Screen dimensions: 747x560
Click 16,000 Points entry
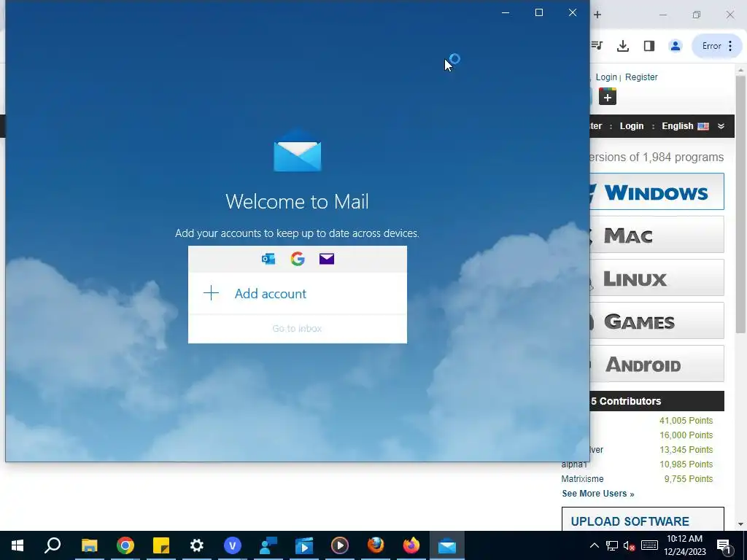coord(686,435)
